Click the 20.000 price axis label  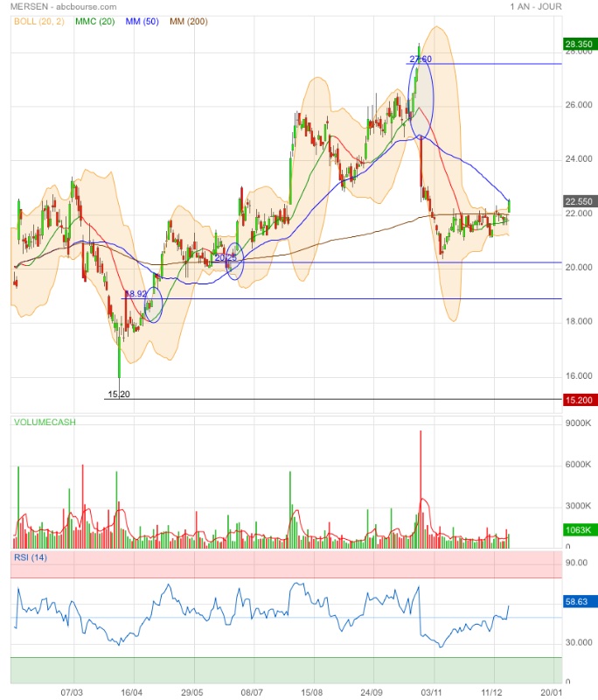pyautogui.click(x=579, y=267)
